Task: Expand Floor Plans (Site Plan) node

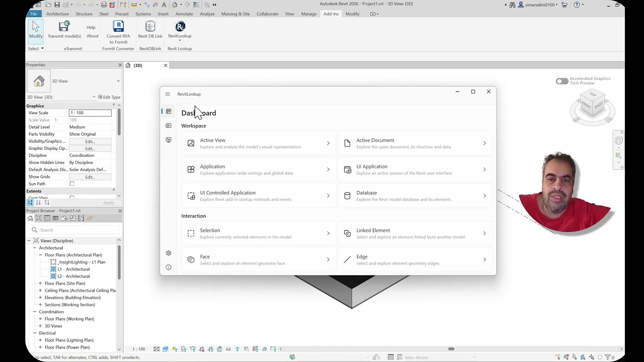Action: click(x=40, y=284)
